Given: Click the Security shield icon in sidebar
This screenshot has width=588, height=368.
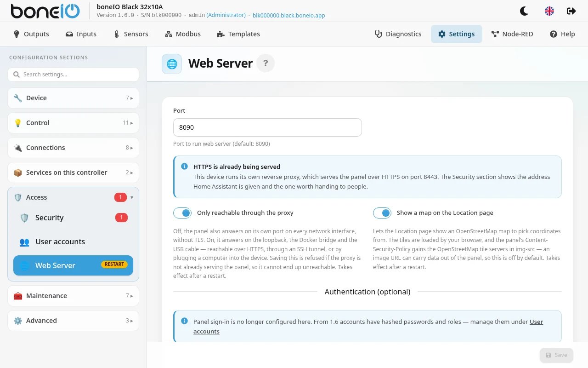Looking at the screenshot, I should 24,218.
